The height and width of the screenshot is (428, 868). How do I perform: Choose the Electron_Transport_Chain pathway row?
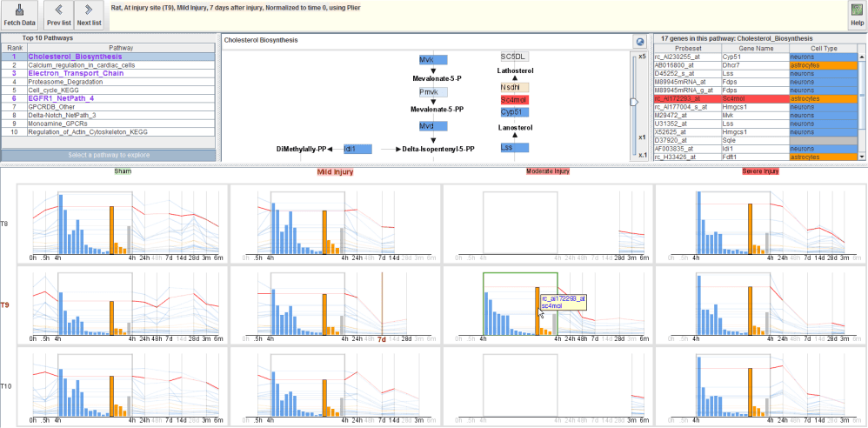76,73
